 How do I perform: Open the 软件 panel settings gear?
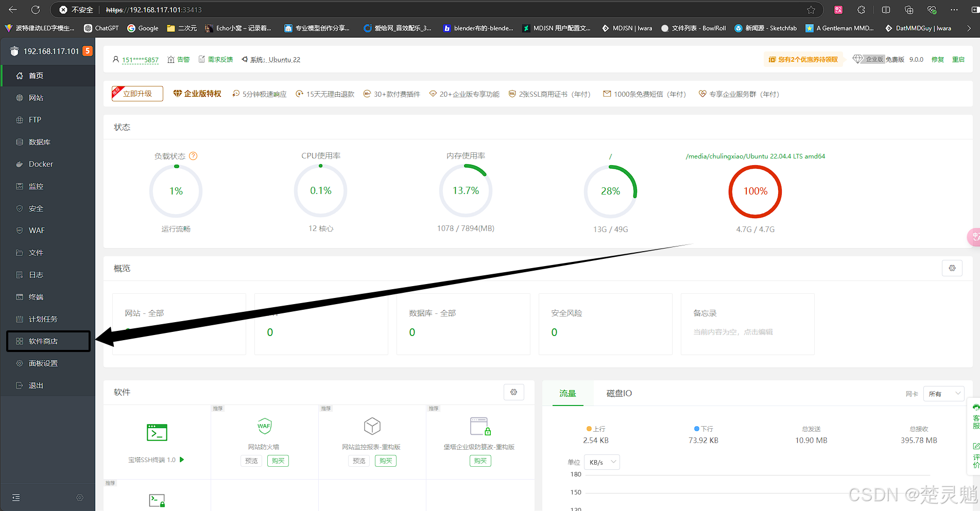pyautogui.click(x=513, y=392)
